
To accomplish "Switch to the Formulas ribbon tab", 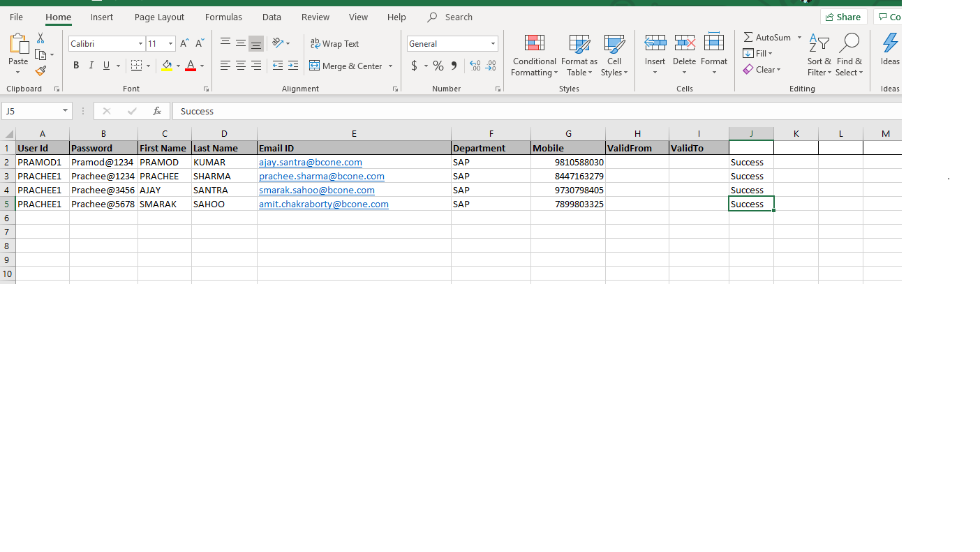I will [x=223, y=17].
